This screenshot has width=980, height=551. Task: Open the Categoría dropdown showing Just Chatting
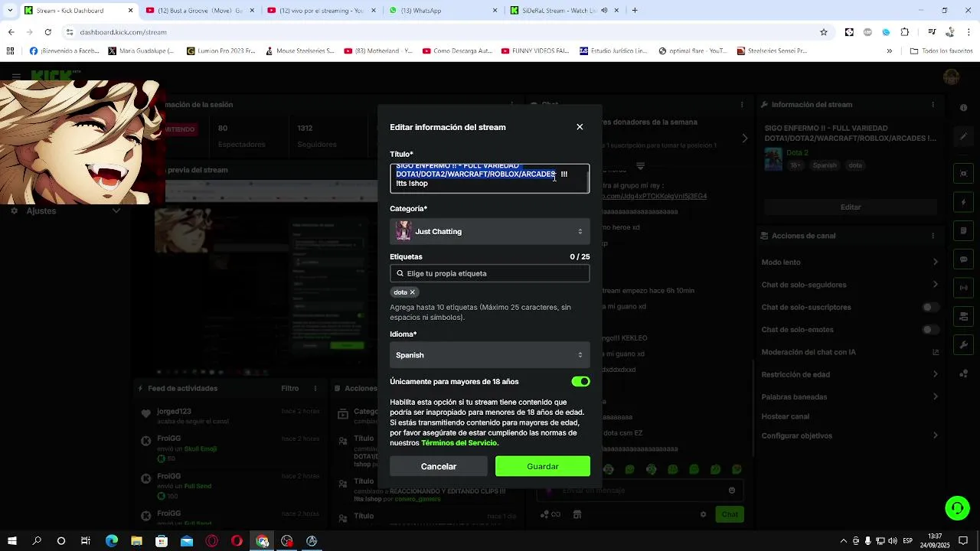[489, 231]
